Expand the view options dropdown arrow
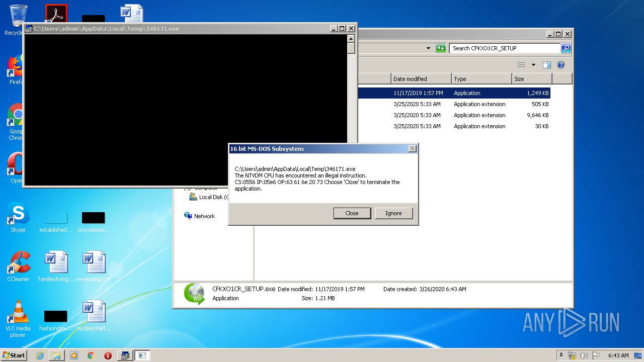The height and width of the screenshot is (362, 644). pyautogui.click(x=533, y=65)
